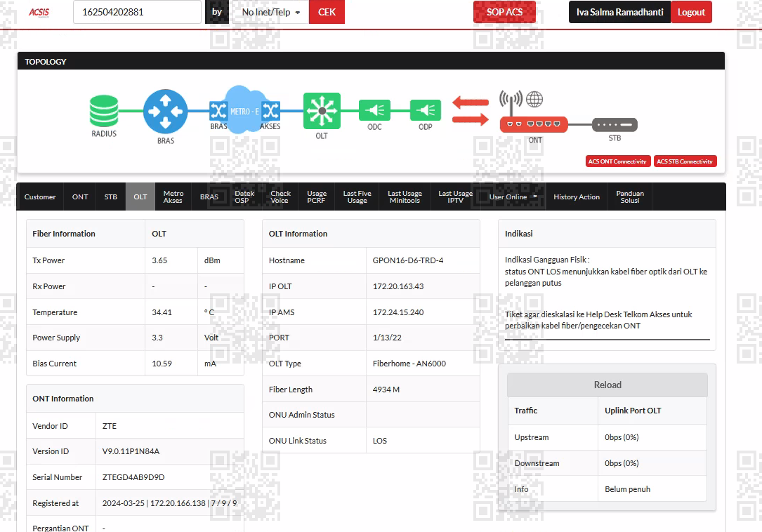This screenshot has width=762, height=532.
Task: Click the red ONT modem icon
Action: click(534, 124)
